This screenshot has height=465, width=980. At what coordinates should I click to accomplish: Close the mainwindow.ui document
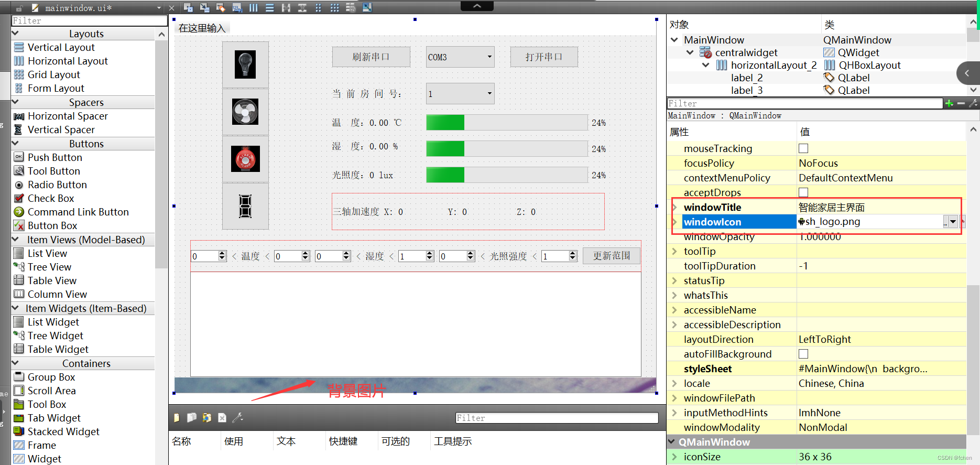point(171,8)
